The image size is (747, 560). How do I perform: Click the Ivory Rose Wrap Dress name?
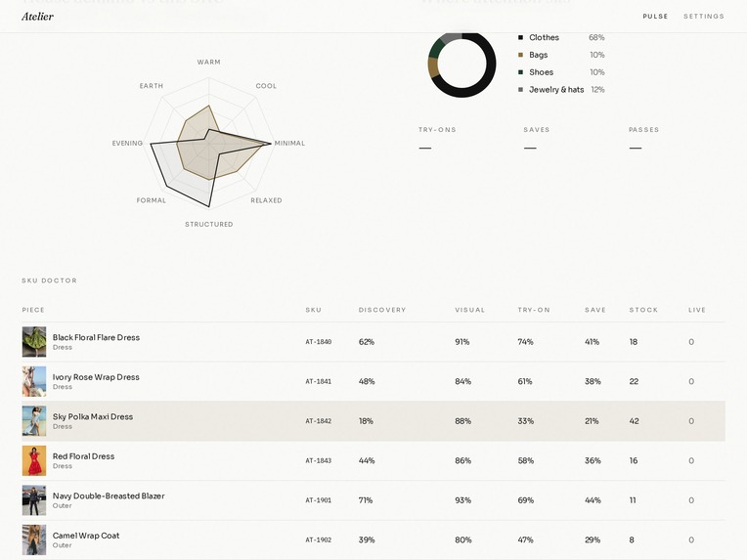point(96,376)
